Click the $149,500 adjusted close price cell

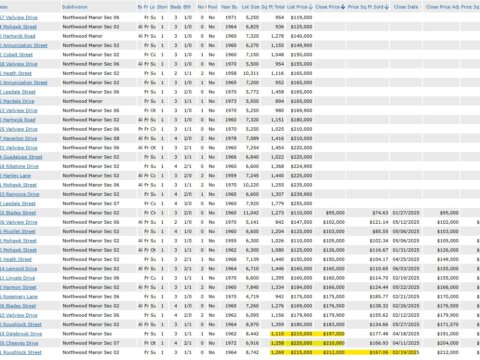click(x=448, y=260)
